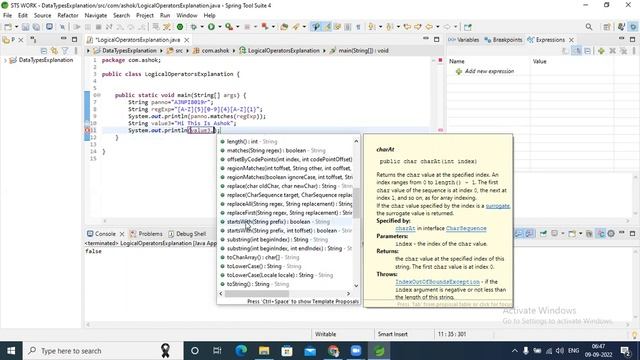Click Add new expression entry
The image size is (640, 360).
pos(489,71)
